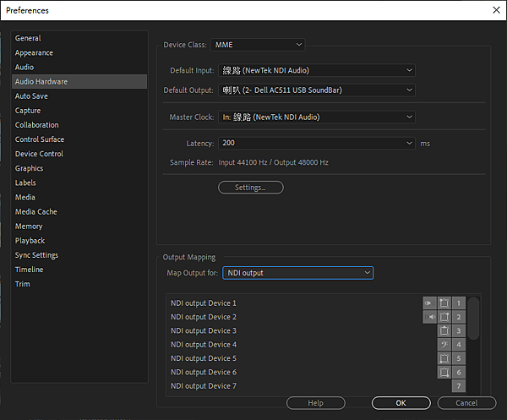The height and width of the screenshot is (420, 507).
Task: Click the right speaker icon for NDI output Device 2
Action: 430,317
